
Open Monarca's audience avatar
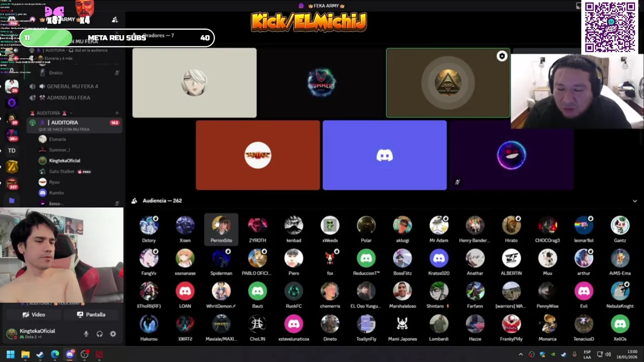[547, 324]
